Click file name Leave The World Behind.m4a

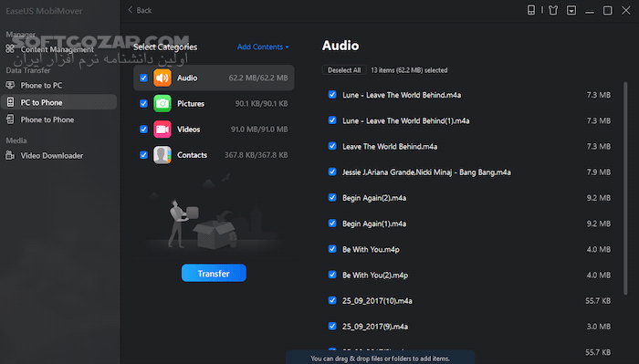(x=390, y=146)
